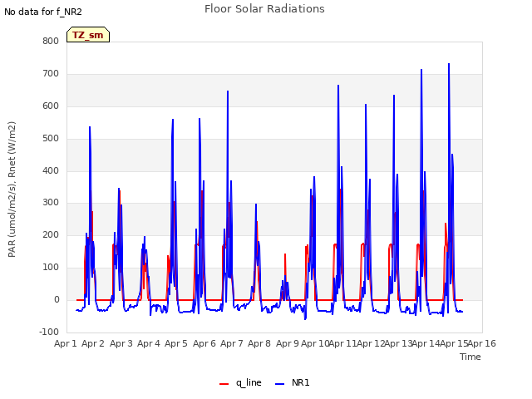Click the 400 y-axis tick label

[51, 171]
